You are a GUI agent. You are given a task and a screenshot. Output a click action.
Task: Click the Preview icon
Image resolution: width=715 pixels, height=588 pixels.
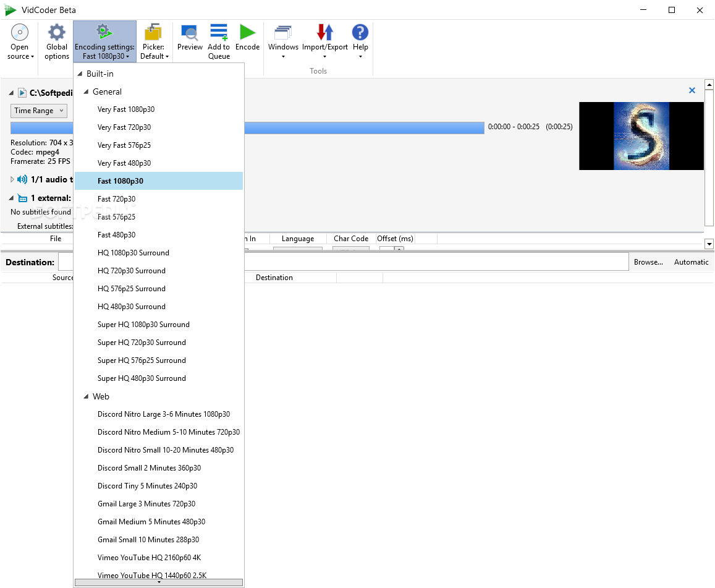click(190, 37)
